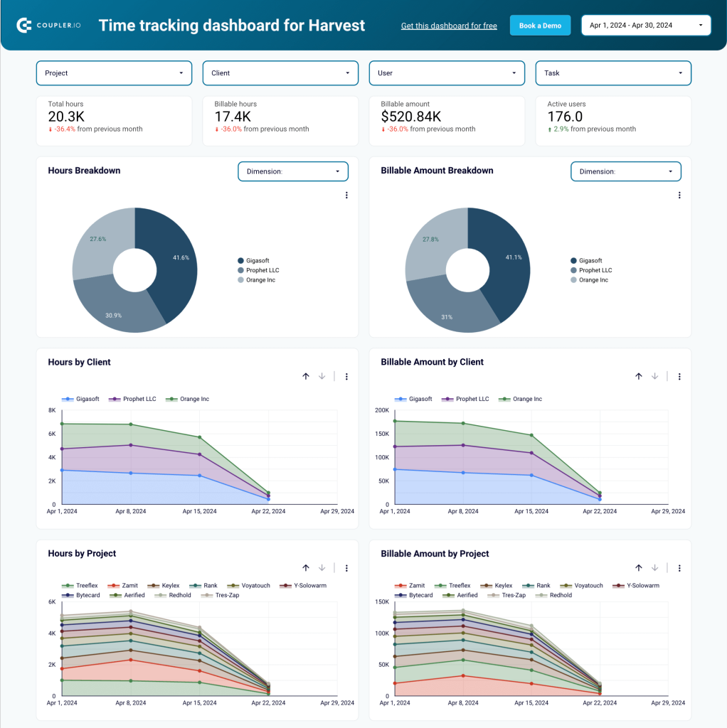Click the sort descending arrow on Billable Amount by Client

coord(654,376)
